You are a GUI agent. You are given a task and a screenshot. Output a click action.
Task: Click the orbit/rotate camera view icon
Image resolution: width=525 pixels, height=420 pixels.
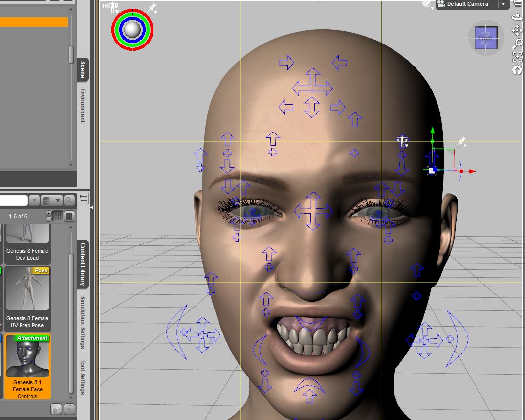[517, 17]
